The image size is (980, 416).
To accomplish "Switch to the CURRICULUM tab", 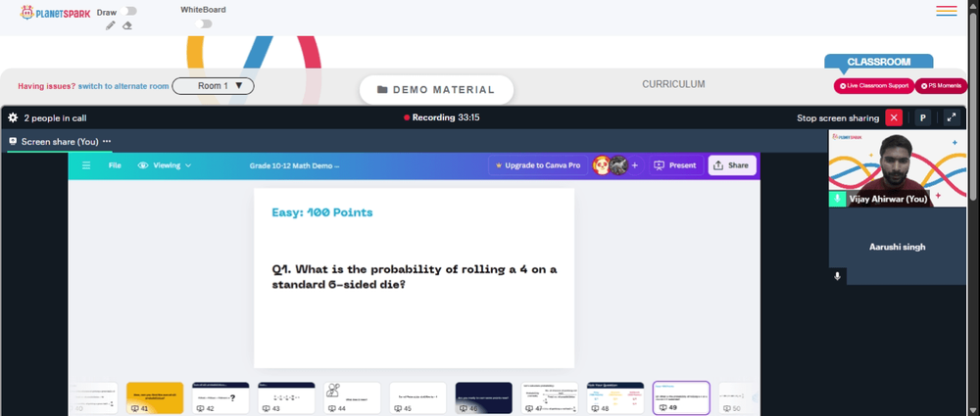I will tap(673, 84).
